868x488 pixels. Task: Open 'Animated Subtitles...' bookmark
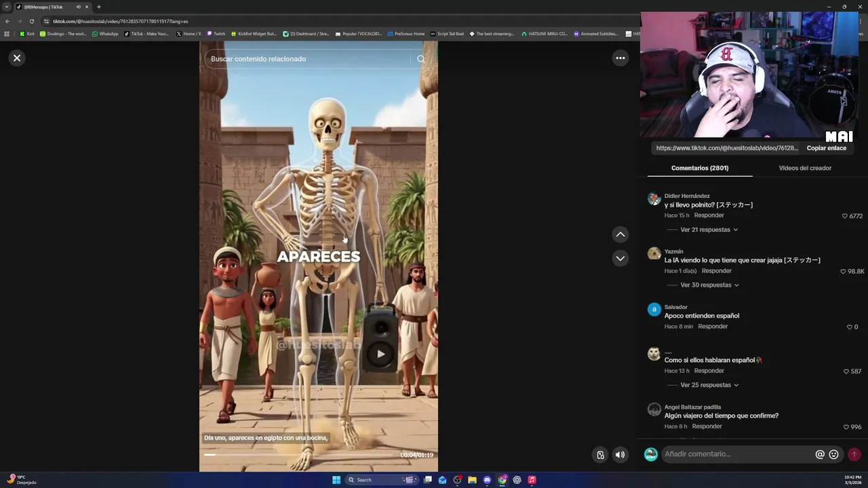pyautogui.click(x=596, y=34)
